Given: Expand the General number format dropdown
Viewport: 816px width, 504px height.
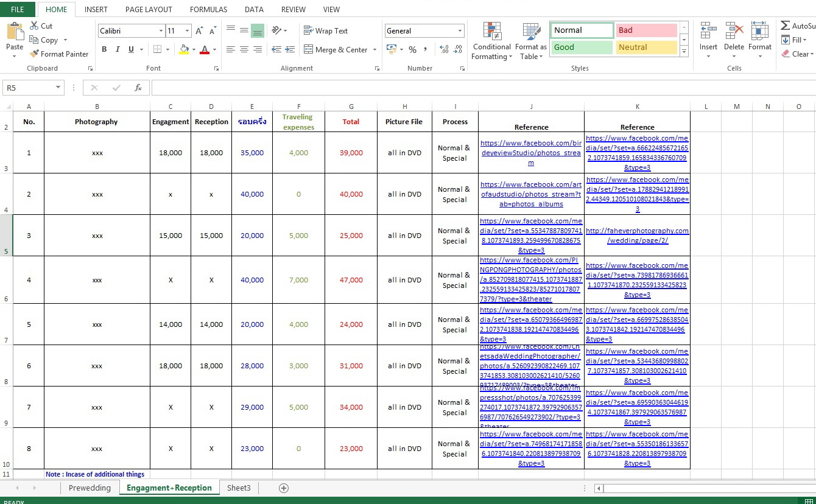Looking at the screenshot, I should 460,30.
